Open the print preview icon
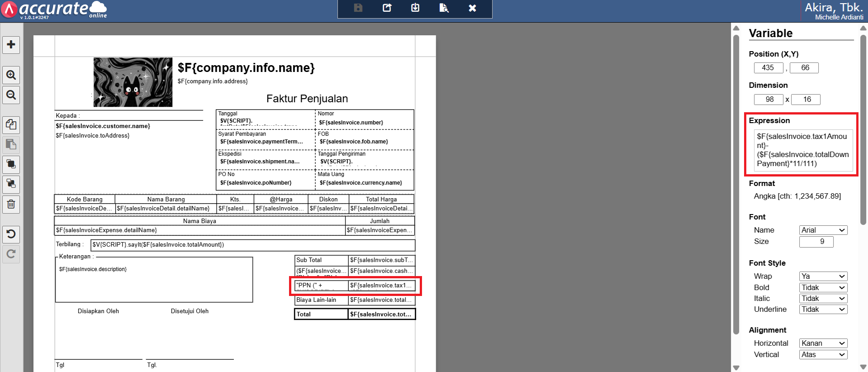868x372 pixels. click(444, 8)
